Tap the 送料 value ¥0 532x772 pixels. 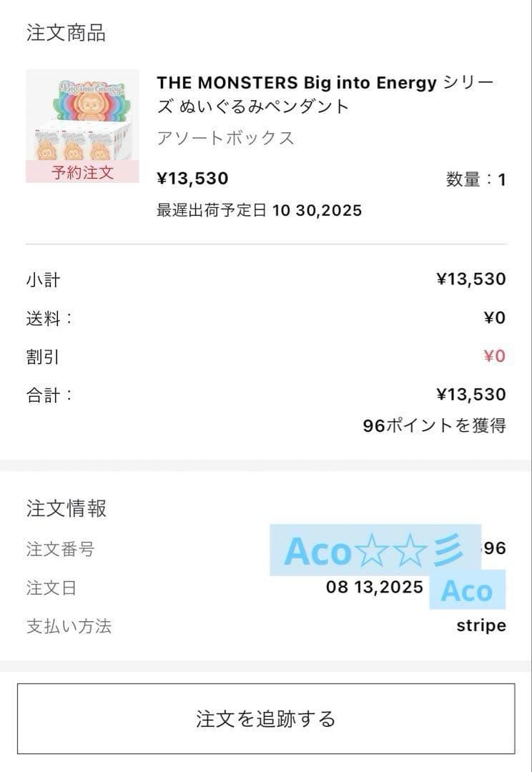click(x=494, y=317)
